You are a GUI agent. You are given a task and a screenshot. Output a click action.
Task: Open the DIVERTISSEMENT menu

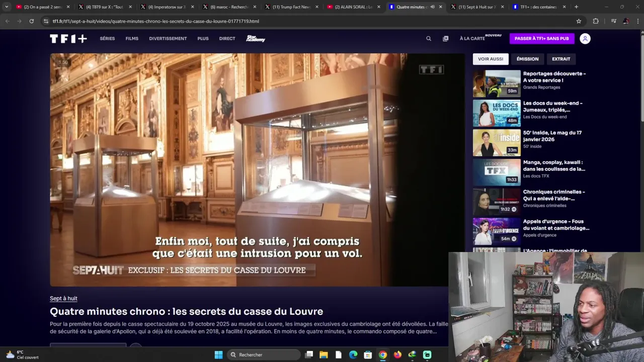pos(168,39)
